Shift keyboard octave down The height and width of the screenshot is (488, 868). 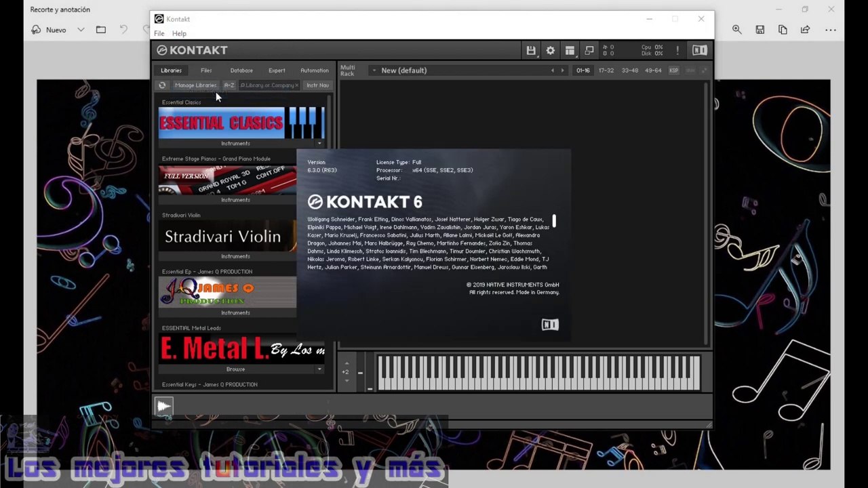pyautogui.click(x=347, y=380)
